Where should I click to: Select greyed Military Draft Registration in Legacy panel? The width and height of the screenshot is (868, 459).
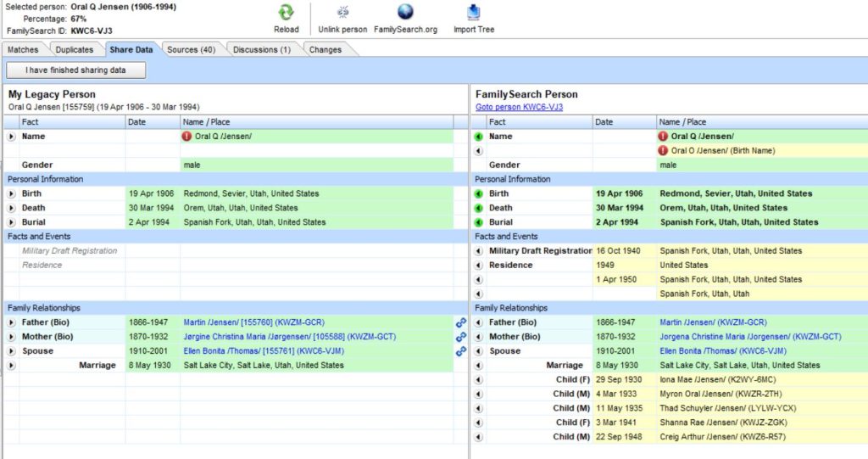[x=70, y=250]
